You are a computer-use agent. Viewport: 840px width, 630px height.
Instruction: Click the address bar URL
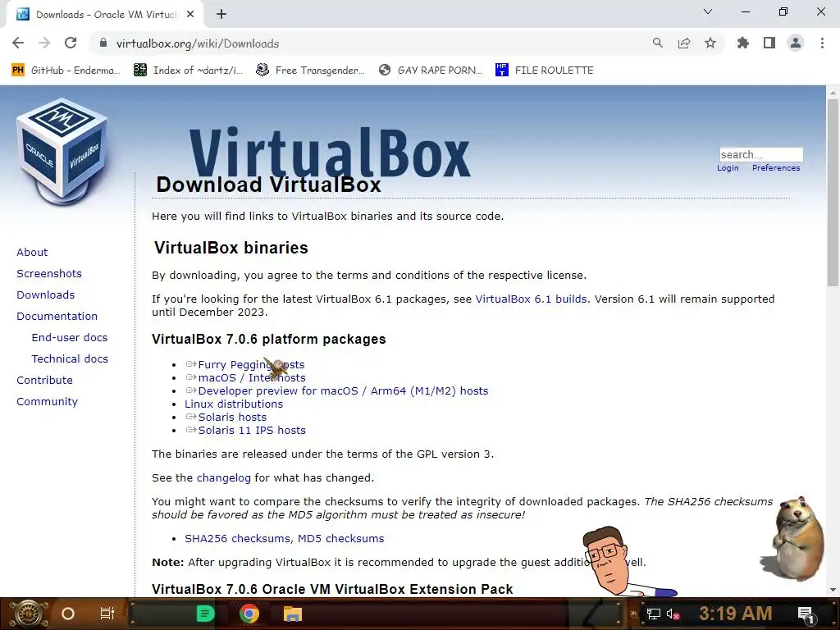coord(198,43)
